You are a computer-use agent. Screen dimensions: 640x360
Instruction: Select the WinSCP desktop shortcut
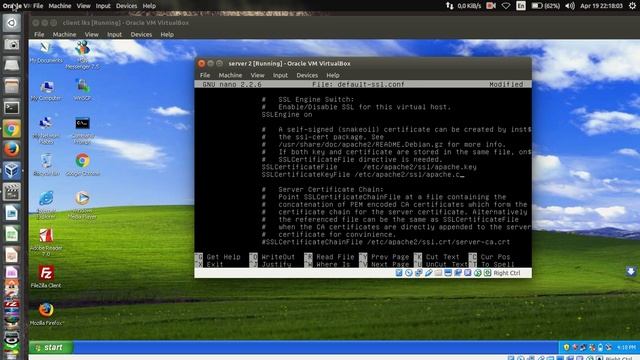pos(82,90)
